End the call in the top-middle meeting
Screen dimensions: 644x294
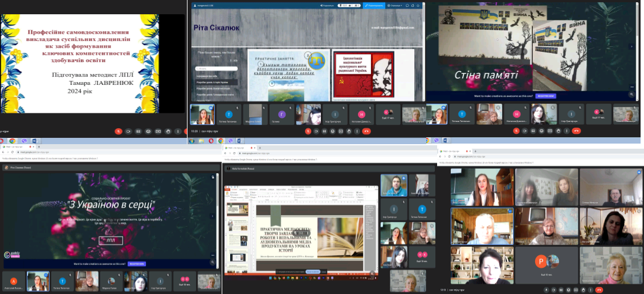click(x=366, y=131)
